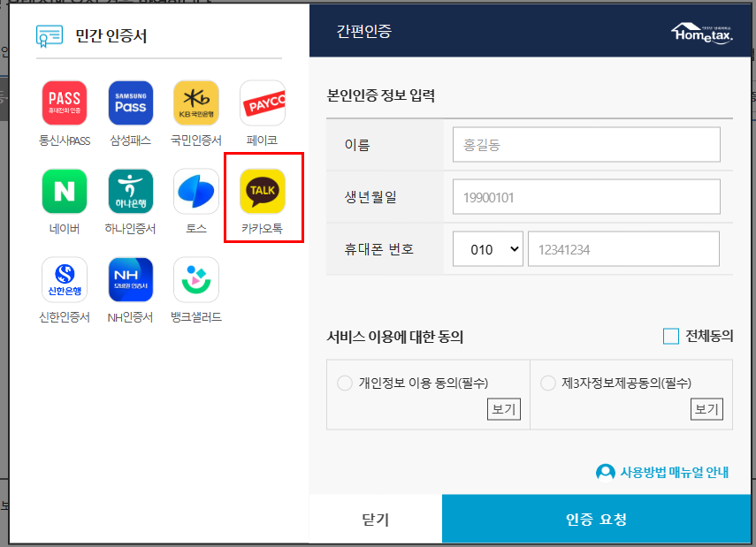Click the 인증 요청 button
756x547 pixels.
pyautogui.click(x=597, y=519)
